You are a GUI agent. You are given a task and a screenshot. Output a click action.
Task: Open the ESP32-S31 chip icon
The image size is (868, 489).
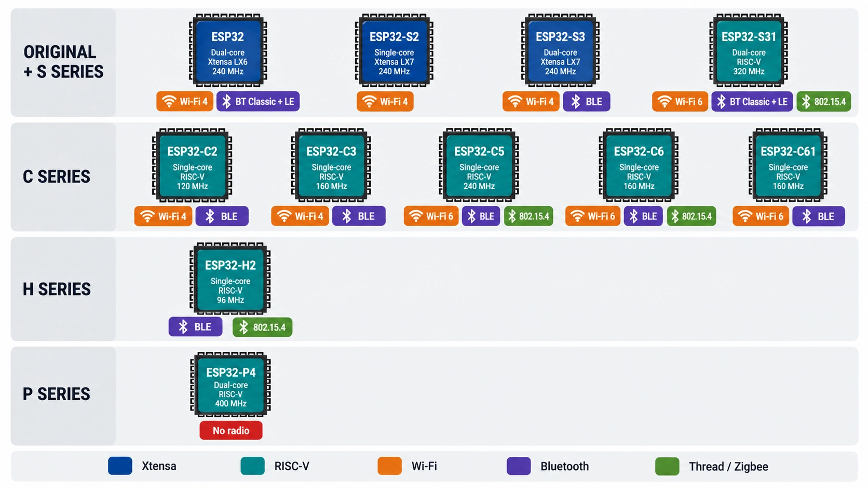[749, 50]
